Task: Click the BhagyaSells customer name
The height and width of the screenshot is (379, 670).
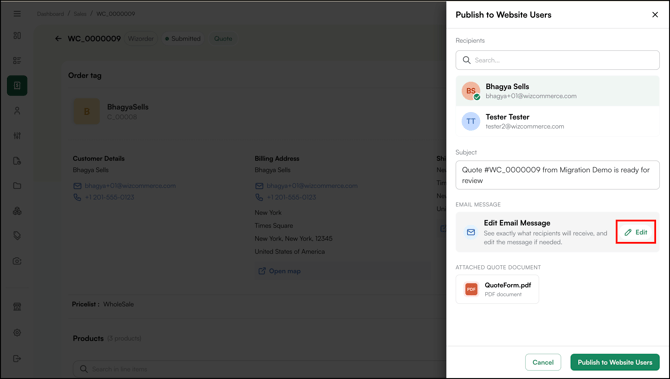Action: click(128, 107)
